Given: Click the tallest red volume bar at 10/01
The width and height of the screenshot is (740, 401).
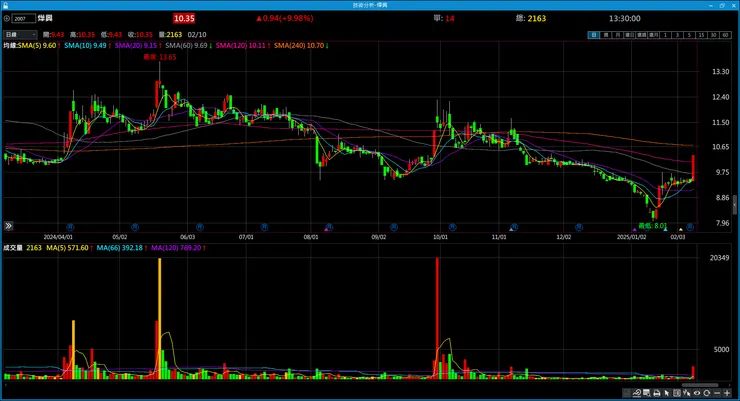Looking at the screenshot, I should (x=437, y=318).
